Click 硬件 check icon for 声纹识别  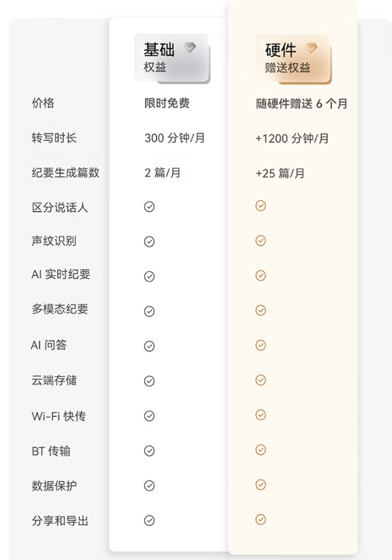point(261,240)
